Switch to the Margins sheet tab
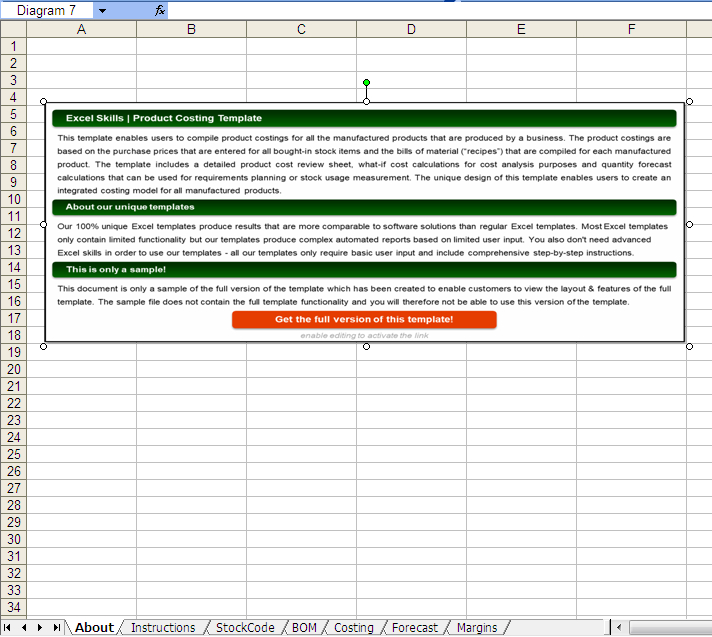Viewport: 712px width, 637px height. 477,627
